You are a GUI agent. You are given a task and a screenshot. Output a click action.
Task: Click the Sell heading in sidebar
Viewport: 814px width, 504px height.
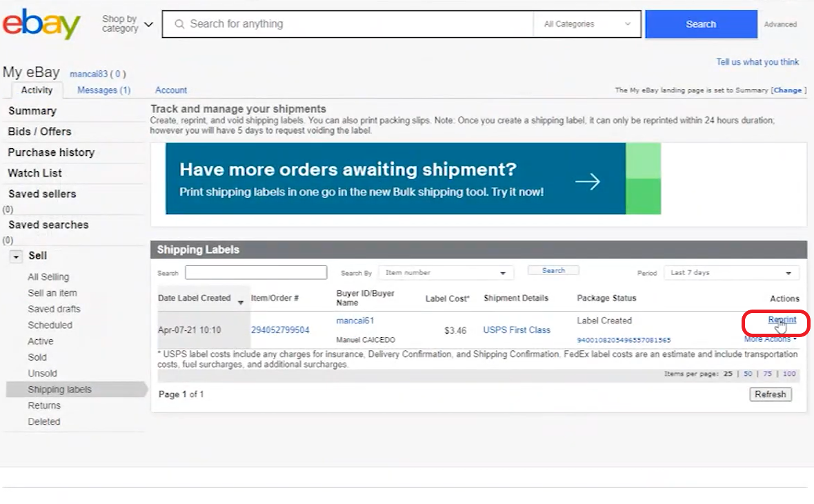(37, 256)
